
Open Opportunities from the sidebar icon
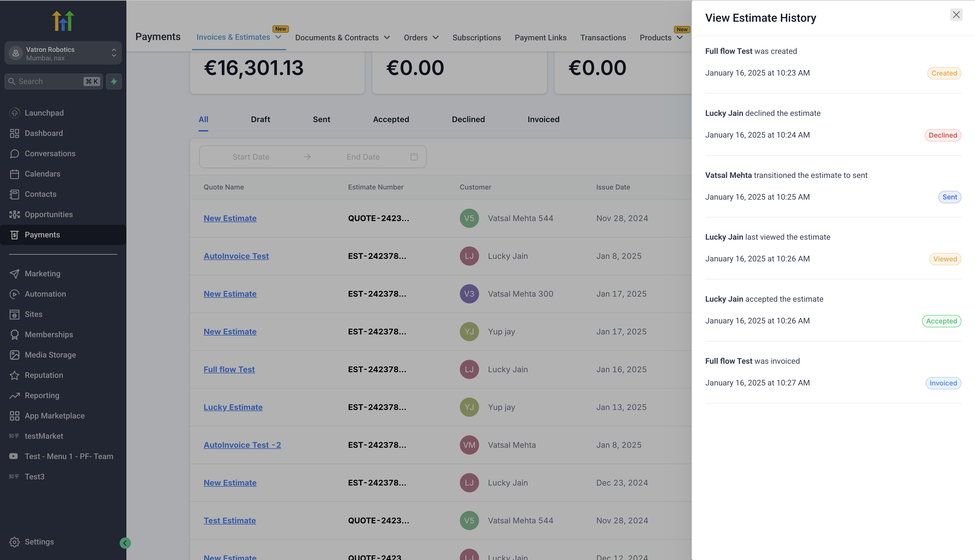click(15, 215)
